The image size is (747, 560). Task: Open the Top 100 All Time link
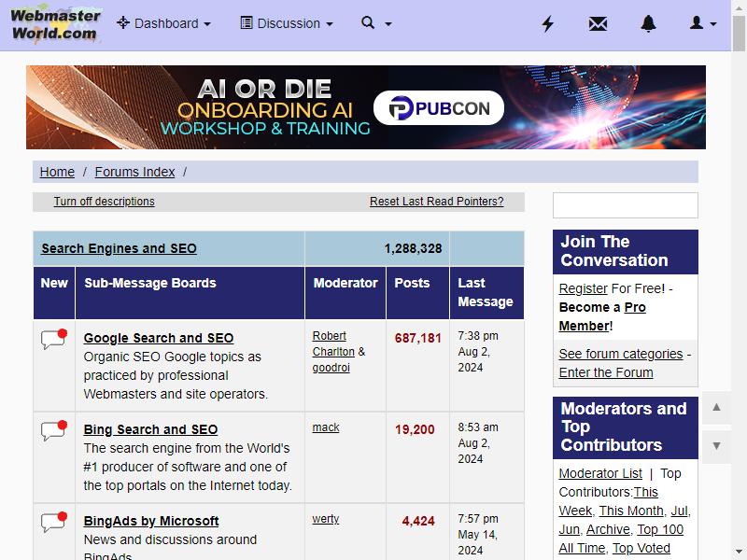pyautogui.click(x=621, y=539)
